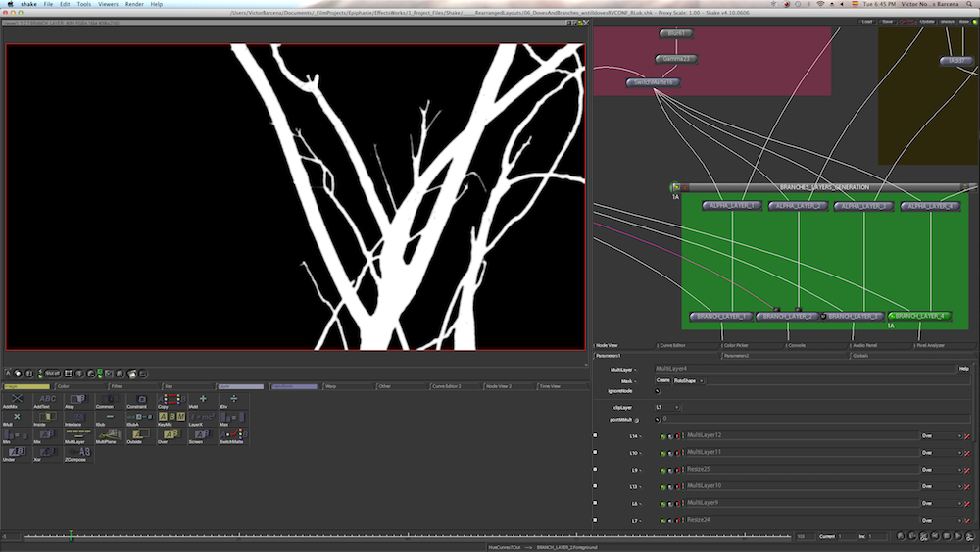This screenshot has width=980, height=552.
Task: Click the Create mask button
Action: coord(662,379)
